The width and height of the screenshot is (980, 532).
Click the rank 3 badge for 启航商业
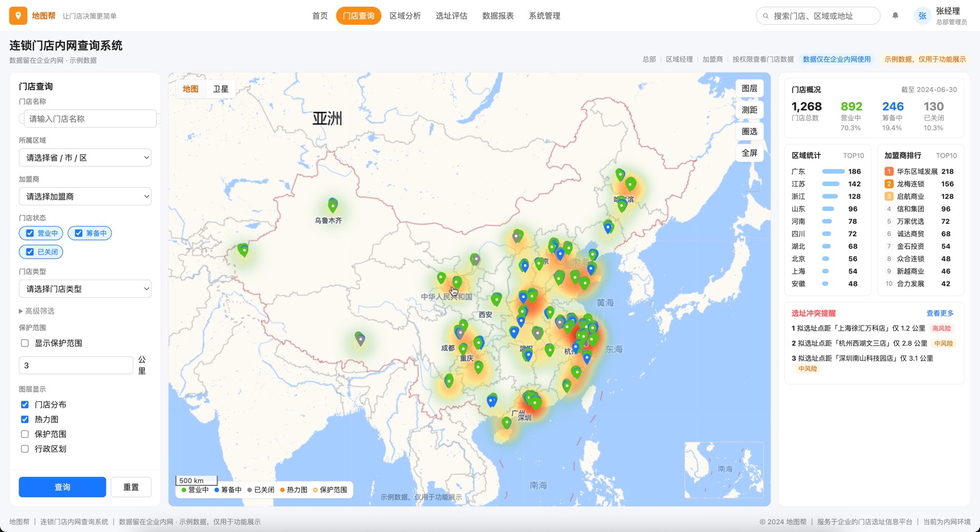click(889, 196)
